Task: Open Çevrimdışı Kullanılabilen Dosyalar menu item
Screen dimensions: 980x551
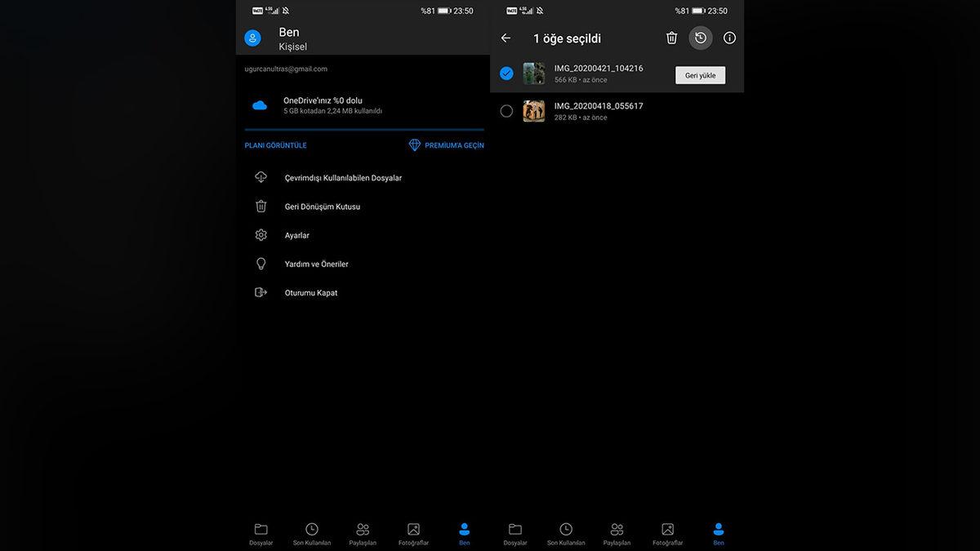Action: point(343,178)
